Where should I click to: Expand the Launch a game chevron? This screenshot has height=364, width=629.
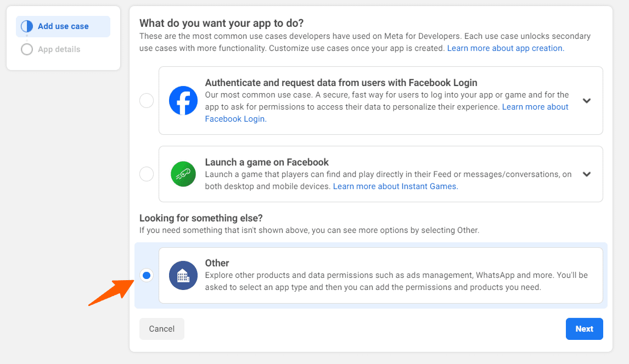tap(587, 174)
